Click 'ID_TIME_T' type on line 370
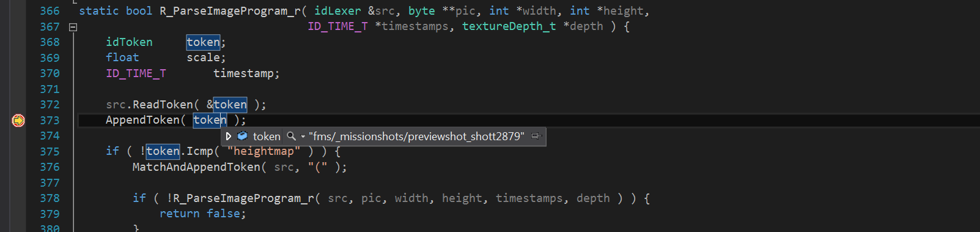The width and height of the screenshot is (980, 232). click(x=136, y=73)
